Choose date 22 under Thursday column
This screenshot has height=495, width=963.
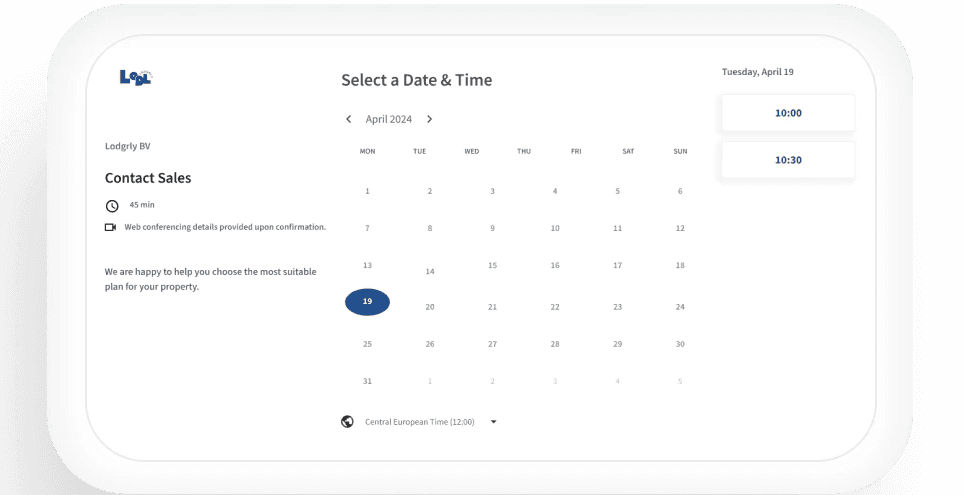[x=555, y=307]
